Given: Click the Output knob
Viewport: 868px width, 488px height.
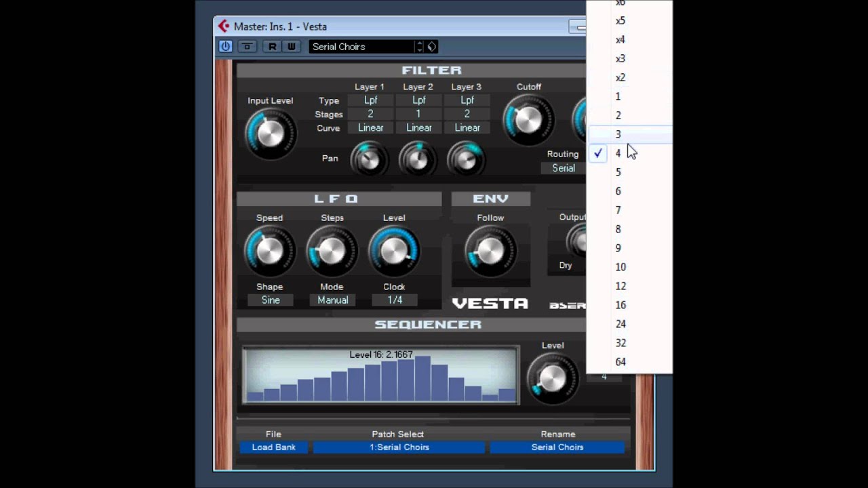Looking at the screenshot, I should 577,240.
